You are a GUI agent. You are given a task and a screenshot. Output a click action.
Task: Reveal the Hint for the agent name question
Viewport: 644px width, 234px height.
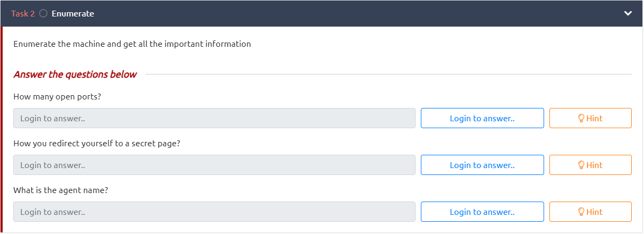pos(590,212)
